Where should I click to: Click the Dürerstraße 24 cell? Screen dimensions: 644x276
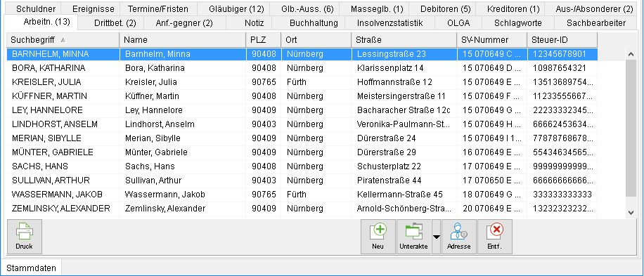(404, 138)
